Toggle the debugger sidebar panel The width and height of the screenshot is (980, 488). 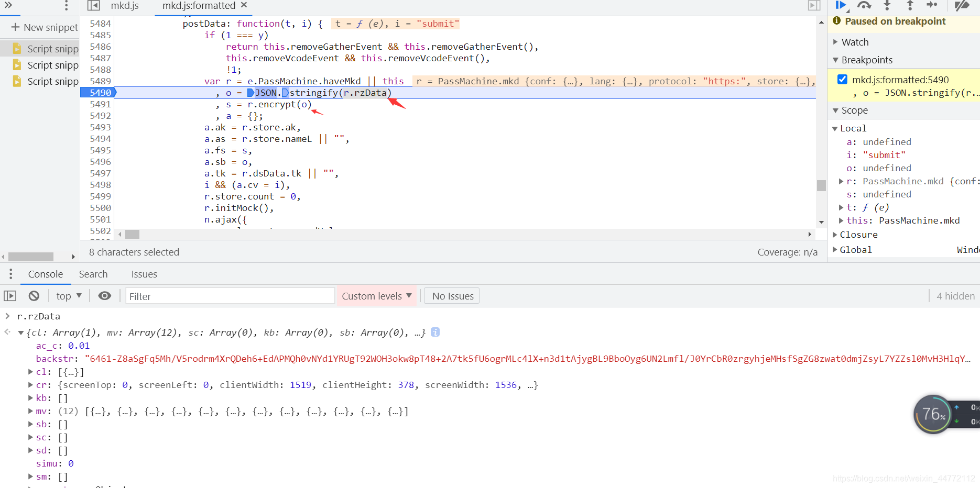(814, 6)
